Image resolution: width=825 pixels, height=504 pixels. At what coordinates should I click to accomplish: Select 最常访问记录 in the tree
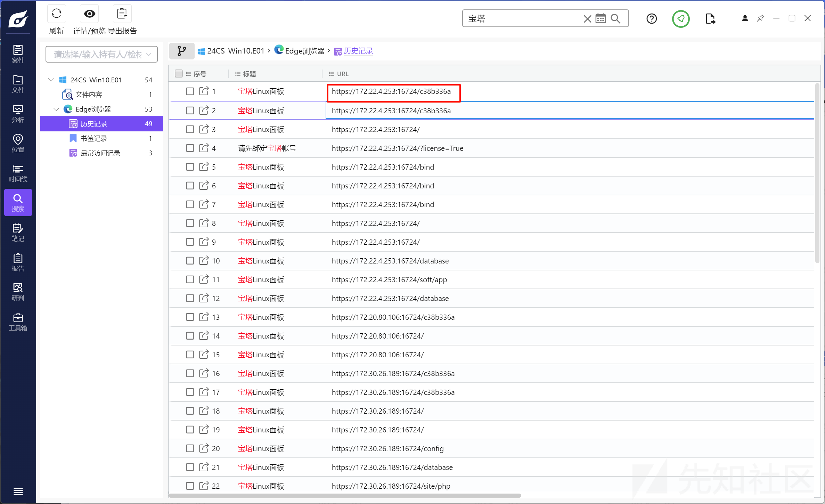pyautogui.click(x=100, y=153)
